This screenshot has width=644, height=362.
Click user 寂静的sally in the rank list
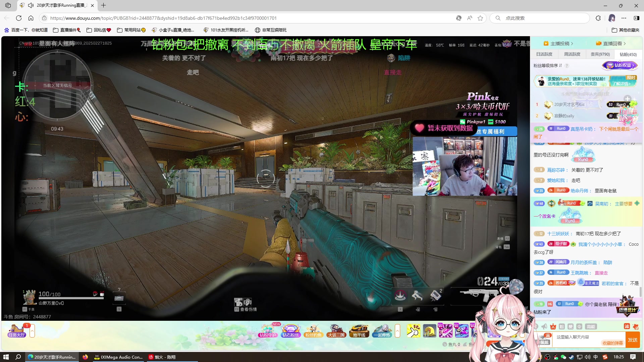[564, 116]
